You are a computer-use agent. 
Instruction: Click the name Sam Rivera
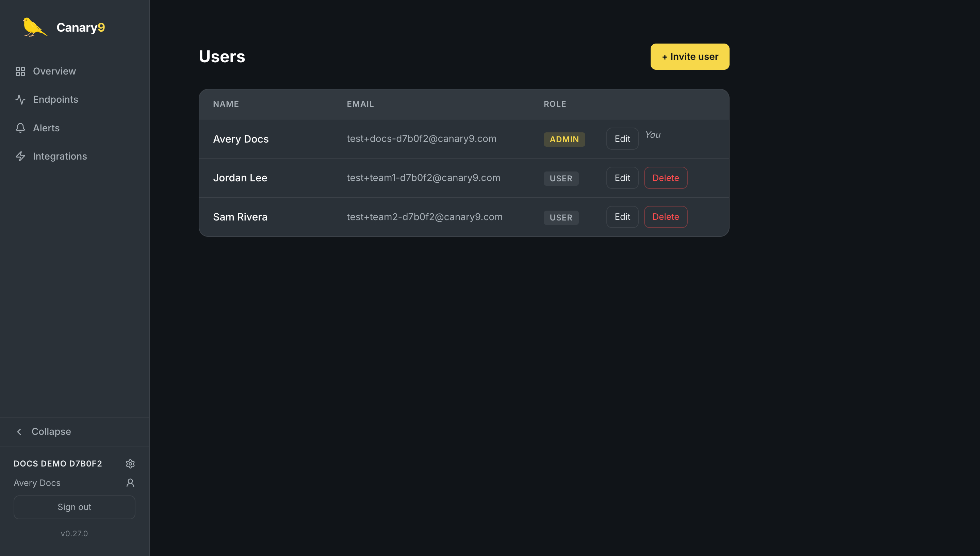click(240, 217)
